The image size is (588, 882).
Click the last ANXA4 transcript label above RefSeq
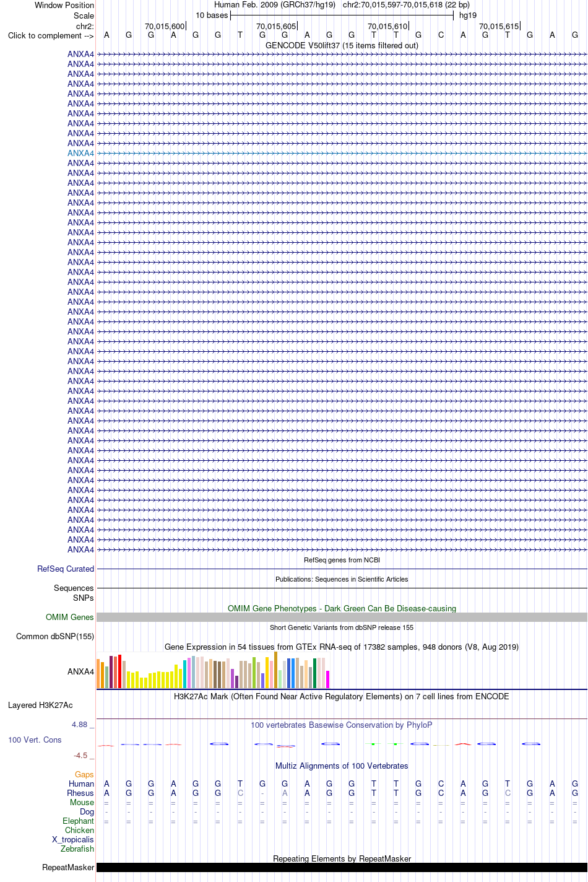click(80, 549)
